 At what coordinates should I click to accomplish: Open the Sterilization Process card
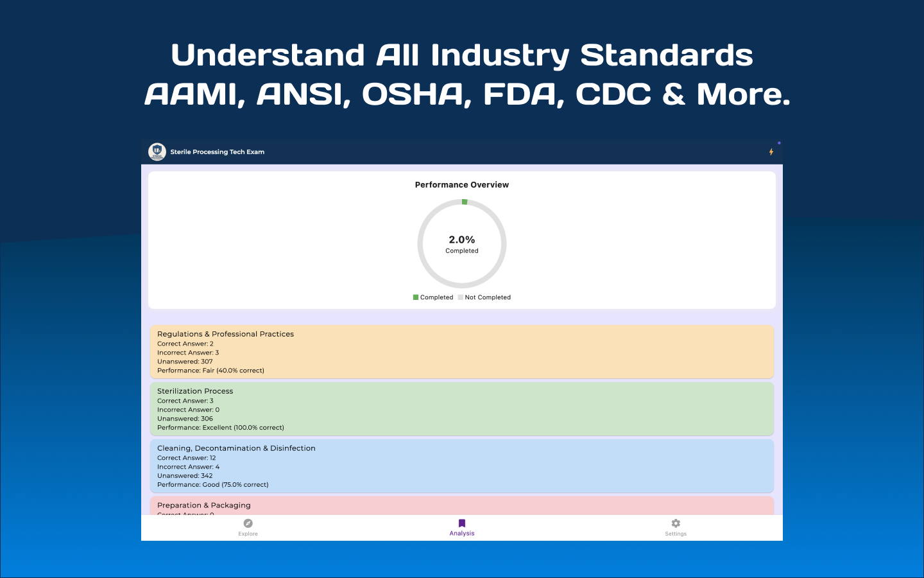(x=462, y=409)
